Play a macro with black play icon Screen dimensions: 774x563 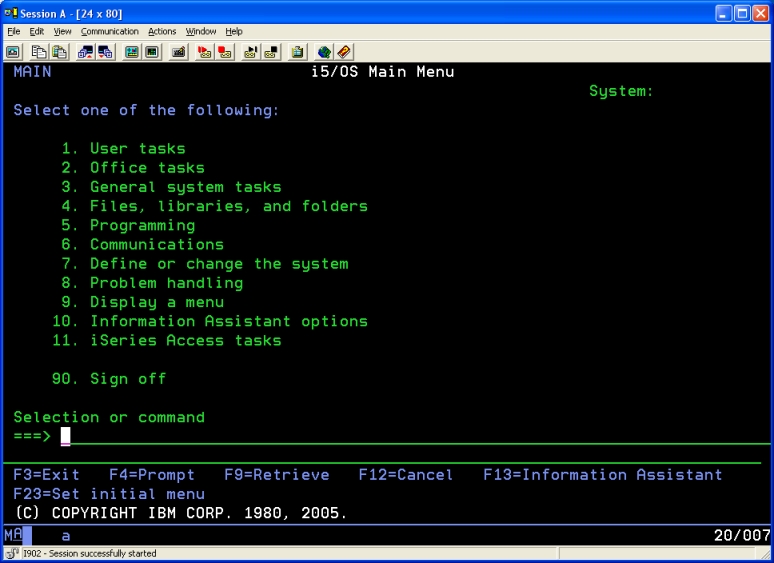tap(250, 52)
